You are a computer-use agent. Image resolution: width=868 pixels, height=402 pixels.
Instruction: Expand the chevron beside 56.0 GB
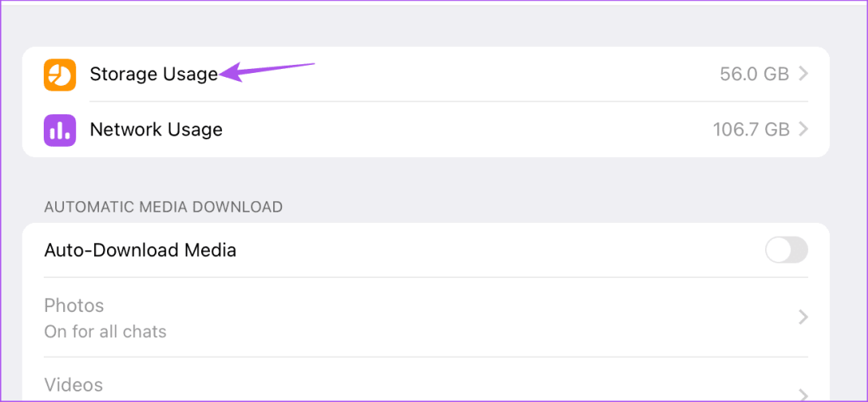(803, 75)
